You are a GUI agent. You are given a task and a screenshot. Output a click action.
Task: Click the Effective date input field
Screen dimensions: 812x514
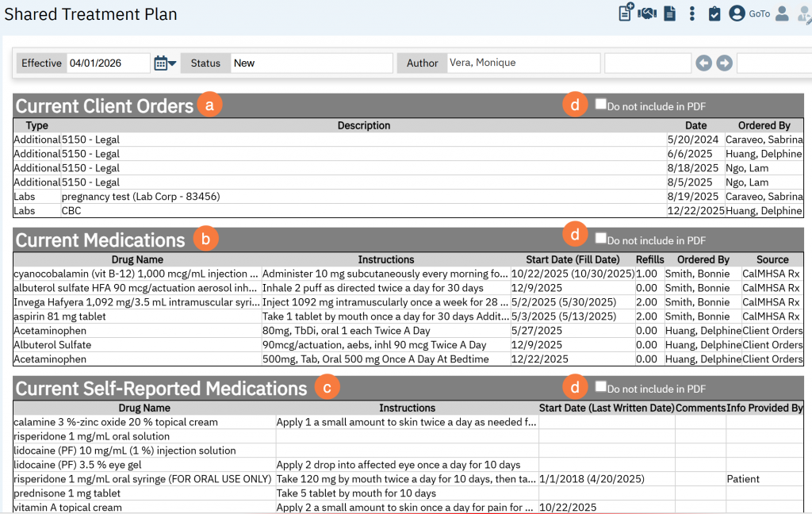(108, 63)
